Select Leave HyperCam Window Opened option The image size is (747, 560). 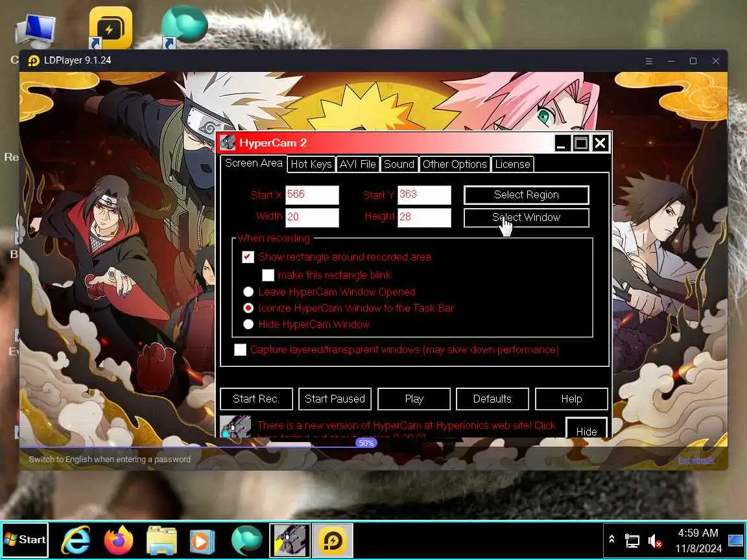(248, 292)
